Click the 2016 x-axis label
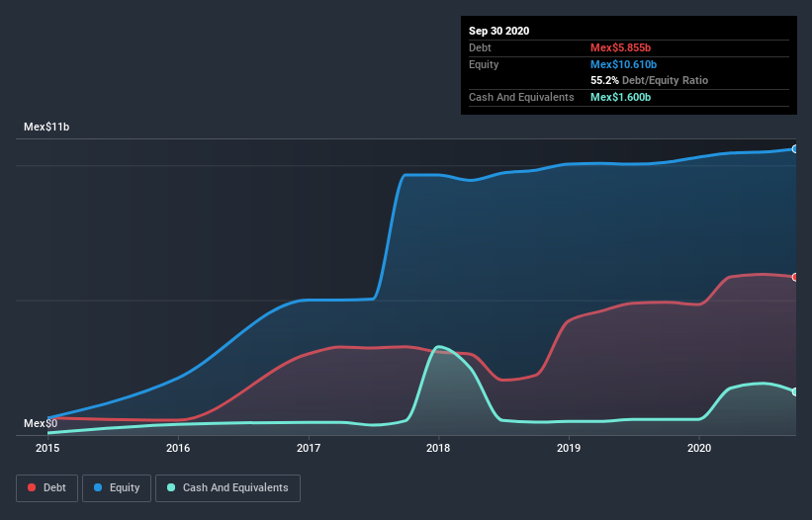Image resolution: width=812 pixels, height=520 pixels. point(178,448)
